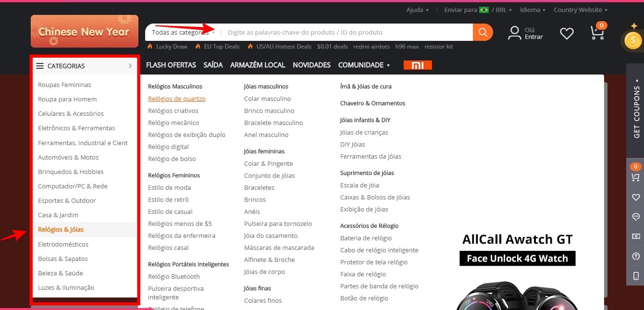Screen dimensions: 644x310
Task: Click the CATEGORIAS chevron arrow
Action: [130, 66]
